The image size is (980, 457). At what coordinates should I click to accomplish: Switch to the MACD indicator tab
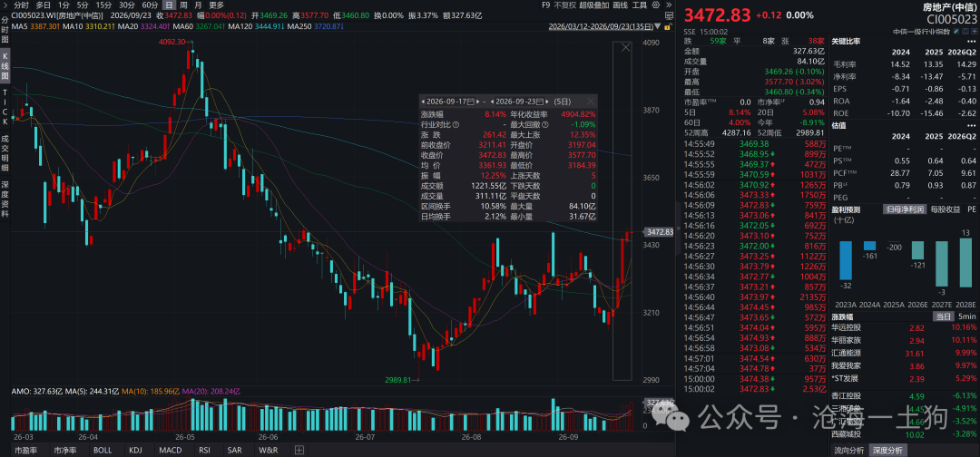tap(170, 450)
